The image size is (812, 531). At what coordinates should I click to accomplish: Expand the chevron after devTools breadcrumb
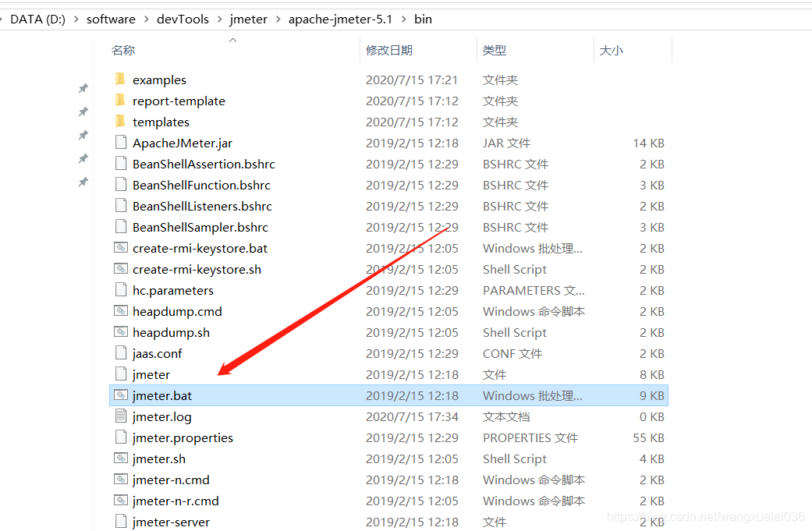[219, 19]
